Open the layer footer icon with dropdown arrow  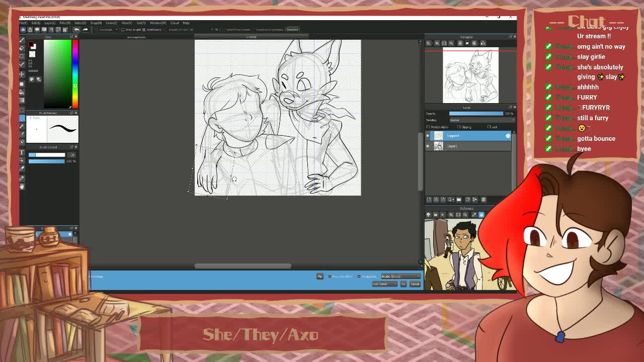click(451, 200)
